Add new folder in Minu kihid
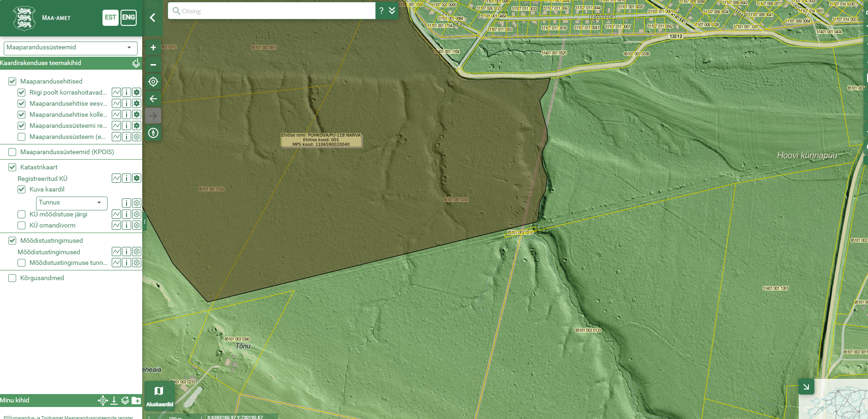868x419 pixels. pyautogui.click(x=136, y=401)
